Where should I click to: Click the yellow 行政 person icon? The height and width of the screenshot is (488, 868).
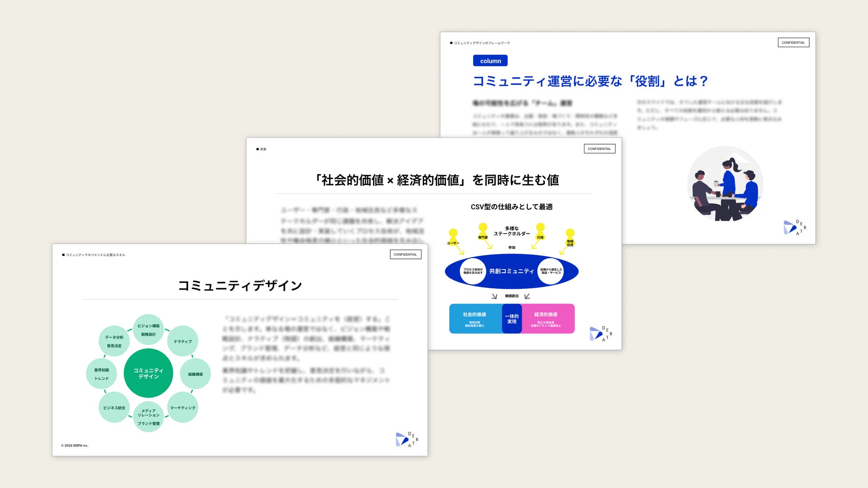pyautogui.click(x=540, y=231)
